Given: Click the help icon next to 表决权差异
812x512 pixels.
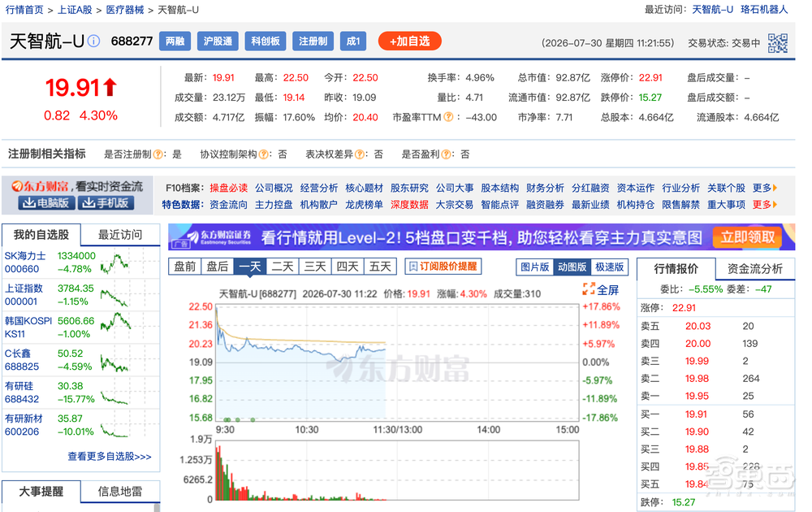Looking at the screenshot, I should 360,154.
